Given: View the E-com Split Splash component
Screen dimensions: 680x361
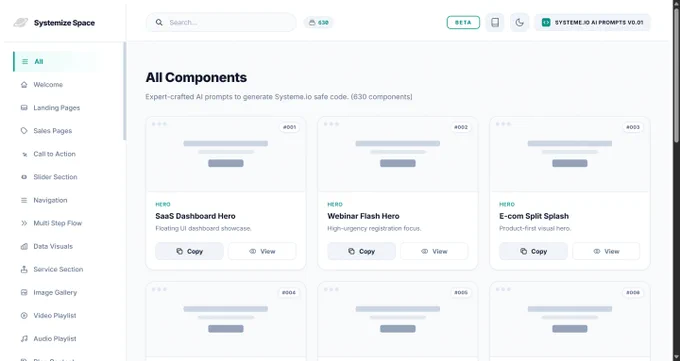Looking at the screenshot, I should pos(606,251).
